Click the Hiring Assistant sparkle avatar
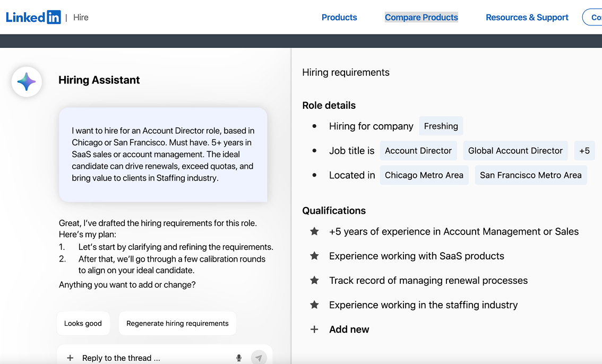Viewport: 602px width, 364px height. coord(27,82)
